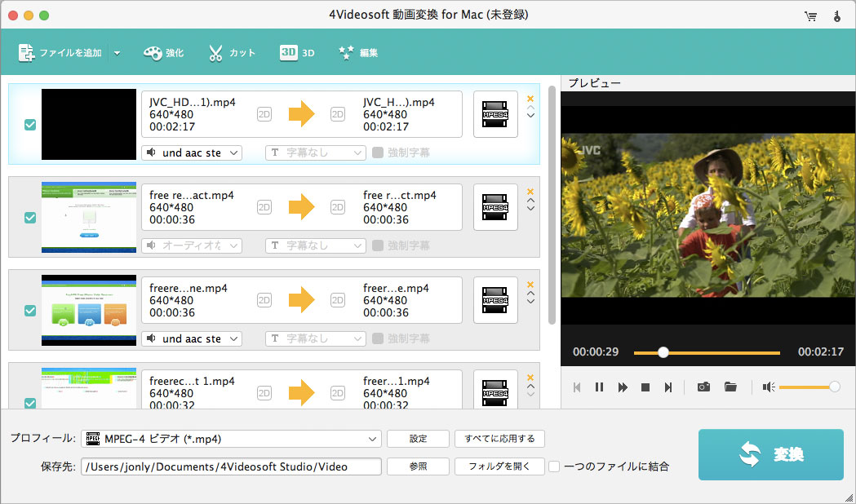Expand the プロフィール MPEG-4 profile dropdown
This screenshot has width=856, height=504.
pos(231,439)
